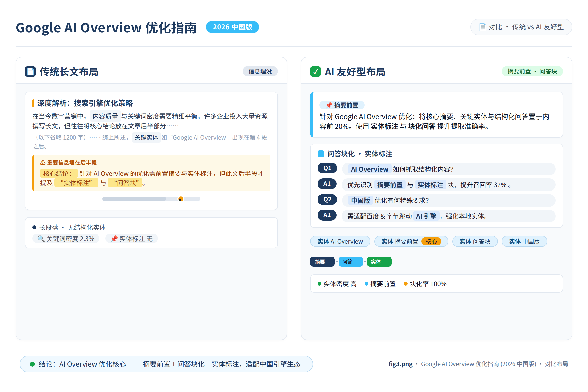The height and width of the screenshot is (392, 588).
Task: Click heading 深度解析：搜索引擎优化策略
Action: coord(85,103)
